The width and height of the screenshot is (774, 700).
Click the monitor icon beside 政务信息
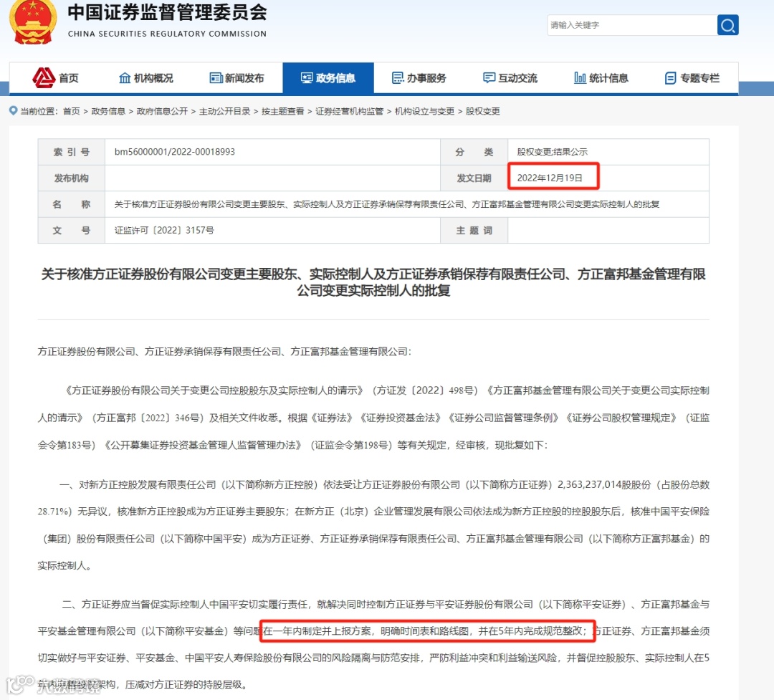click(307, 78)
